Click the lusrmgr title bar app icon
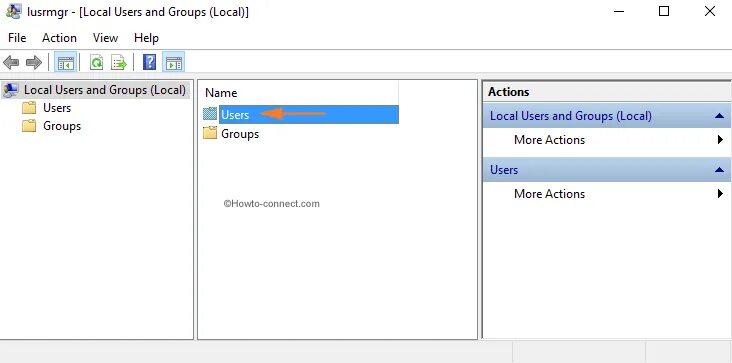Screen dimensions: 732x363 (13, 11)
